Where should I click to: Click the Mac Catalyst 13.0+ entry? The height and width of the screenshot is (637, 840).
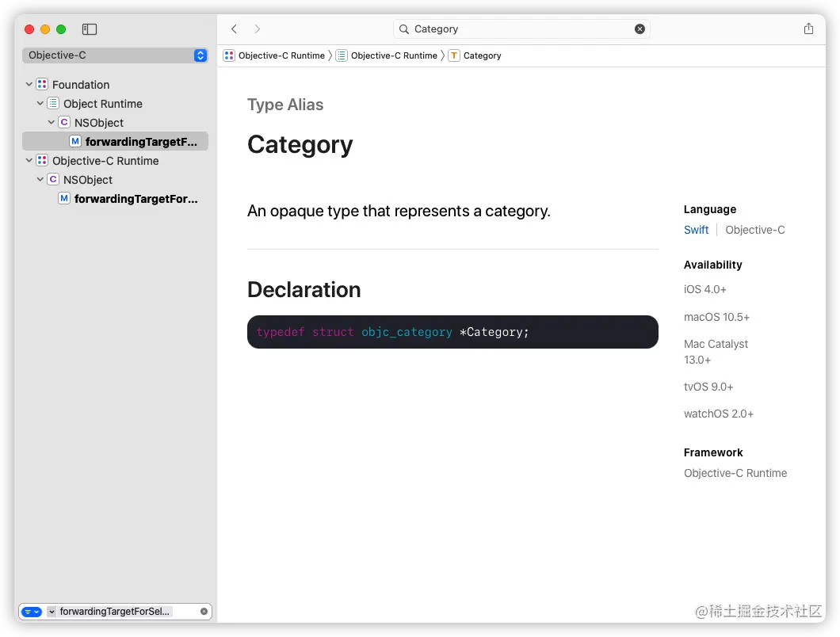click(716, 352)
